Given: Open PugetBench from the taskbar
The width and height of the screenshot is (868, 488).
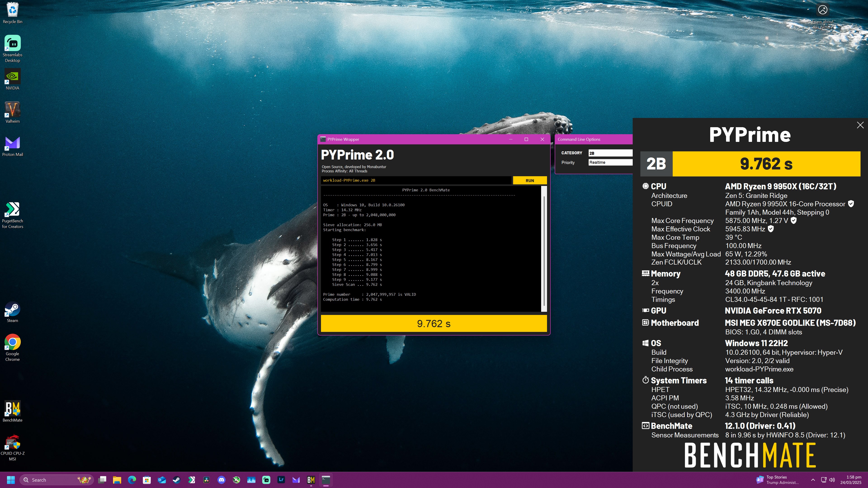Looking at the screenshot, I should (x=191, y=480).
